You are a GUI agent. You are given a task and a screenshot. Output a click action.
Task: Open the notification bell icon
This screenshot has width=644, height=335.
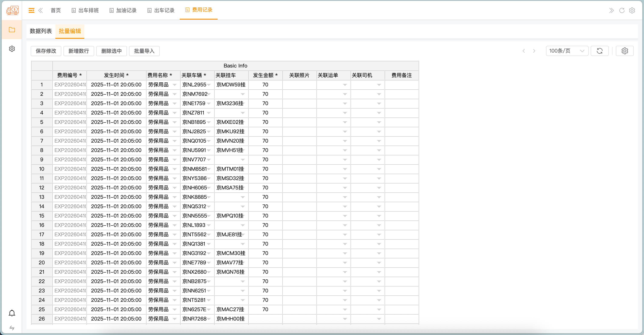pos(12,313)
